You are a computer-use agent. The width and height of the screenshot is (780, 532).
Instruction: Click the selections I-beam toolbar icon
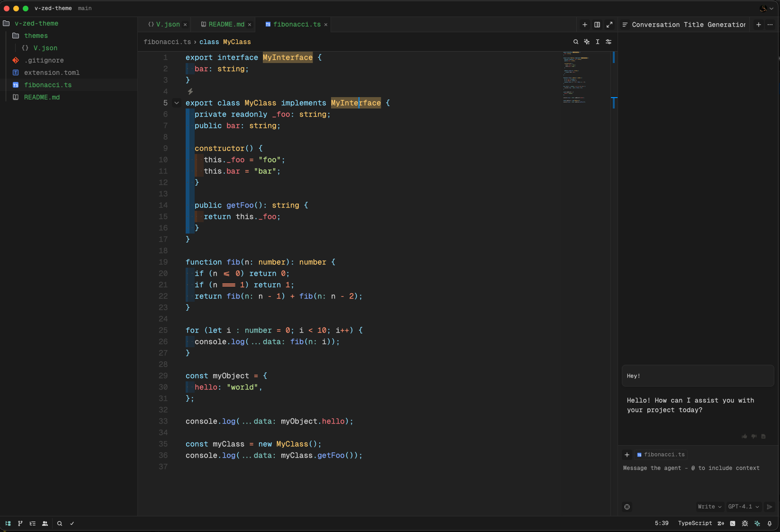[x=598, y=42]
